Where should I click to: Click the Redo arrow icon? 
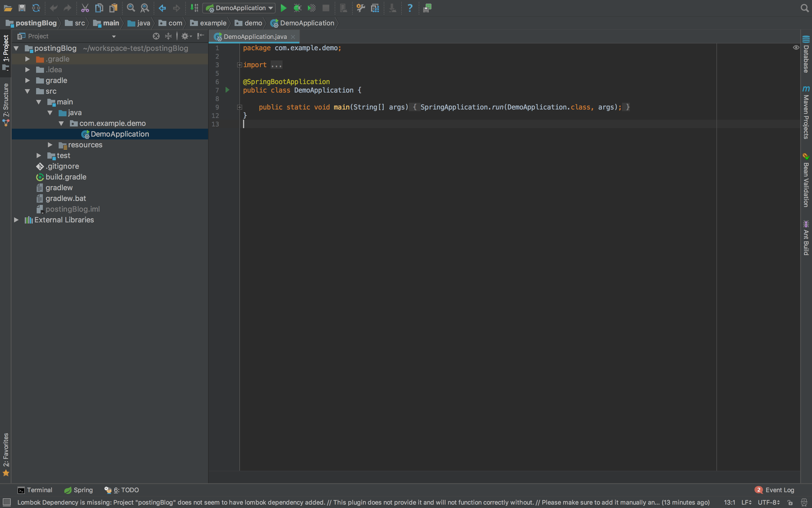67,8
